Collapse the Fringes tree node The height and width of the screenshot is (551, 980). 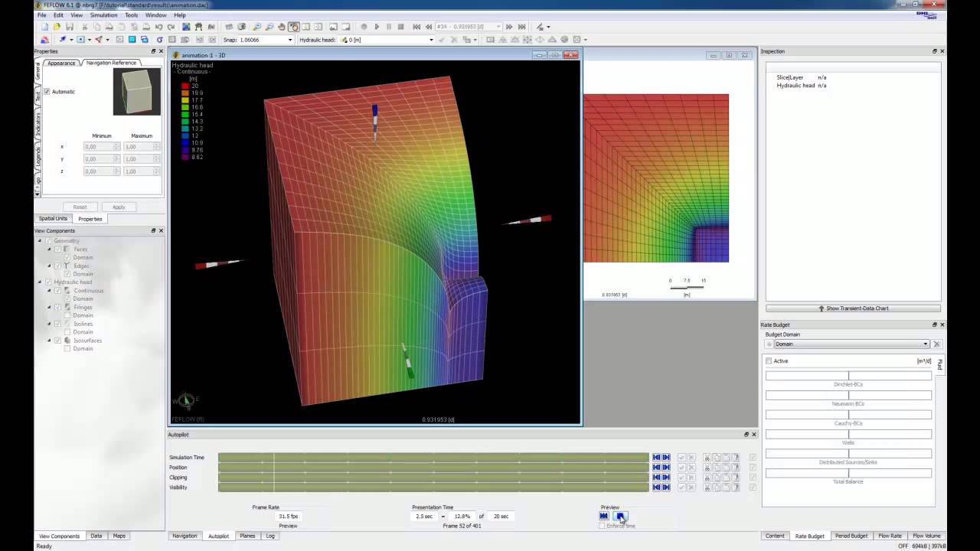[x=49, y=307]
